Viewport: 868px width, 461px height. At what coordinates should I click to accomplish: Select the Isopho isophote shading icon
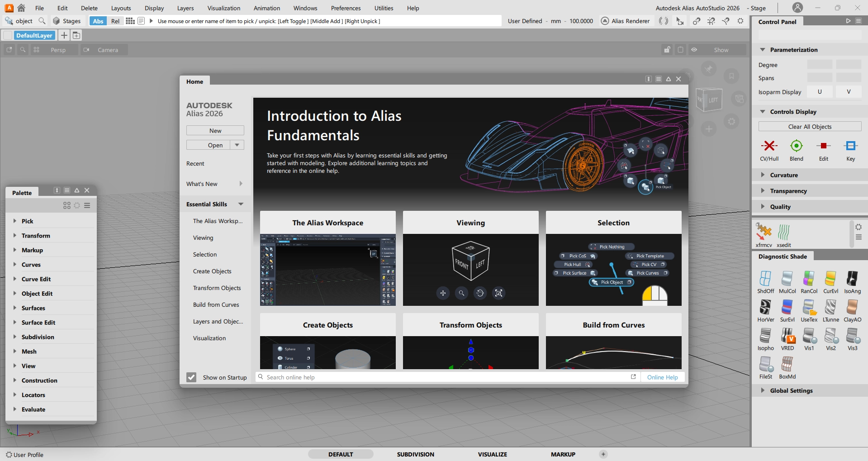pos(765,336)
